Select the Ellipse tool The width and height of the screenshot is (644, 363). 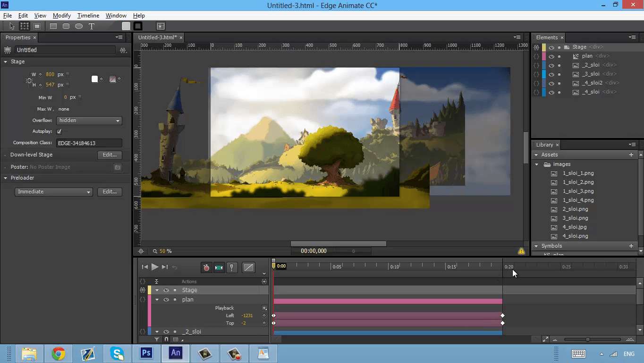[x=79, y=26]
